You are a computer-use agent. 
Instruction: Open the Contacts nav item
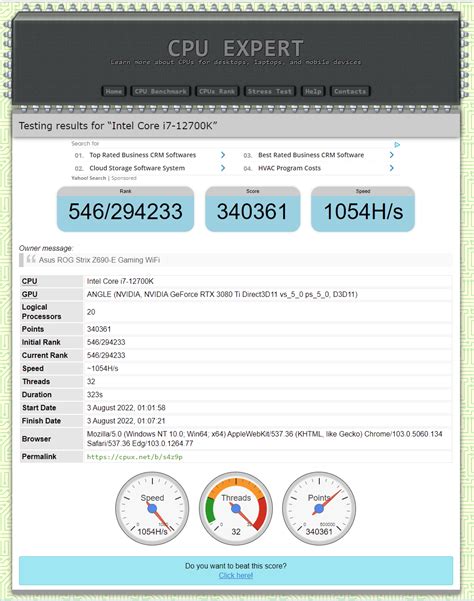pyautogui.click(x=350, y=91)
